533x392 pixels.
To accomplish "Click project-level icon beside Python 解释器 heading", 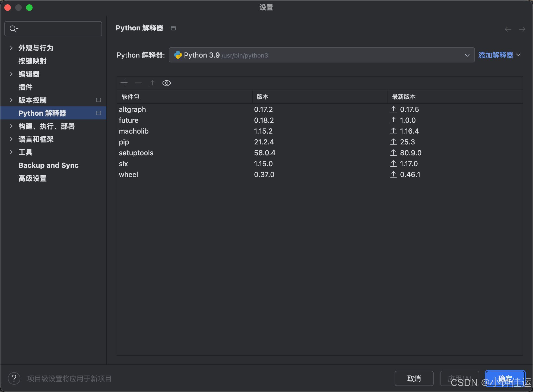I will (173, 28).
